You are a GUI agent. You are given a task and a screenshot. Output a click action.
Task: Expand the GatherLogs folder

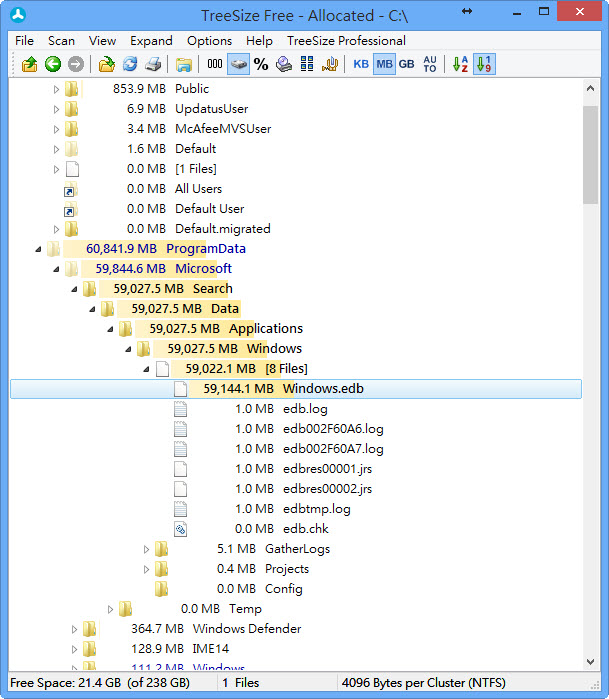click(x=146, y=549)
